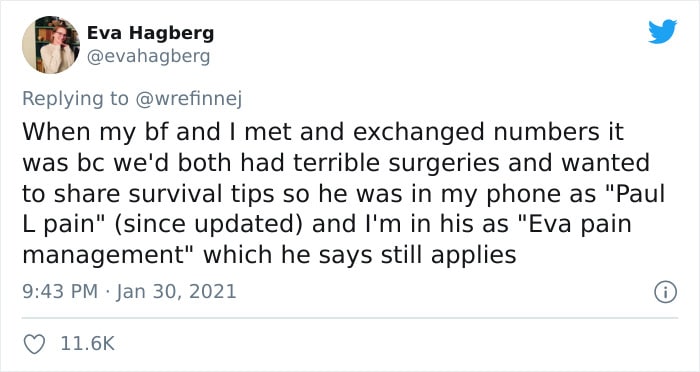700x372 pixels.
Task: Click the 9:43 PM timestamp
Action: click(60, 292)
